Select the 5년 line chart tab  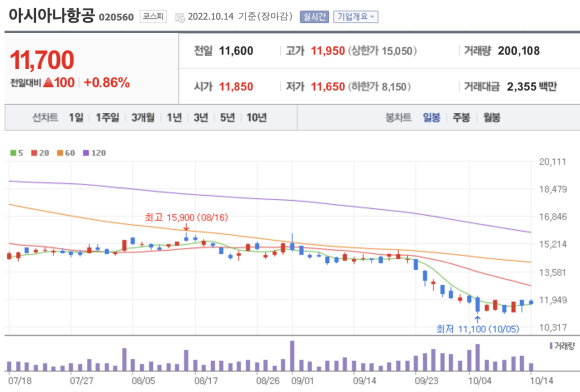click(227, 118)
